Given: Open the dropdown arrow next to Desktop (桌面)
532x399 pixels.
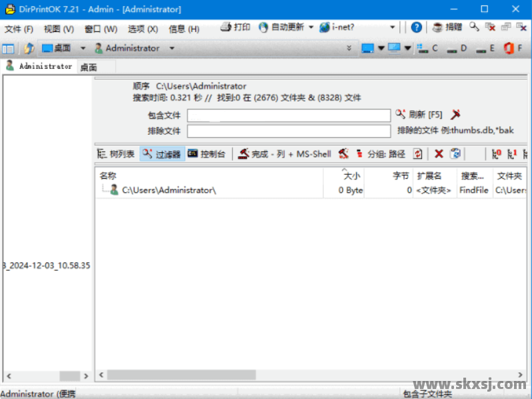Looking at the screenshot, I should (83, 48).
